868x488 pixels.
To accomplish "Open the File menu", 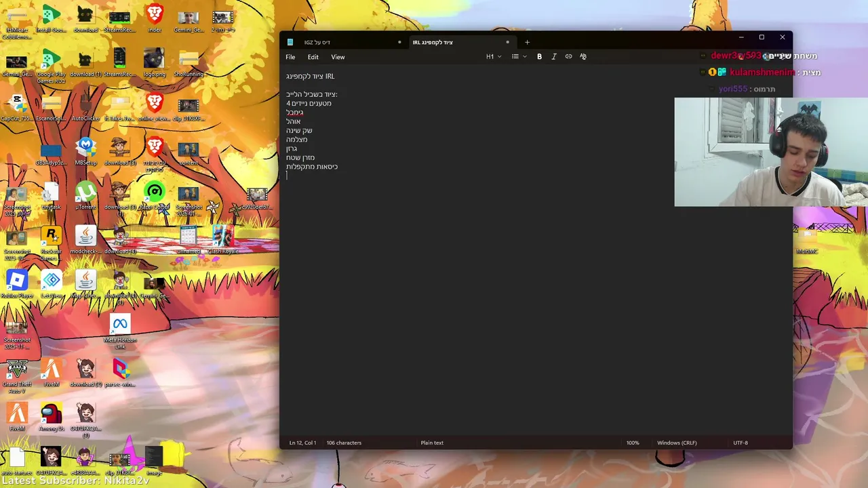I will (290, 57).
